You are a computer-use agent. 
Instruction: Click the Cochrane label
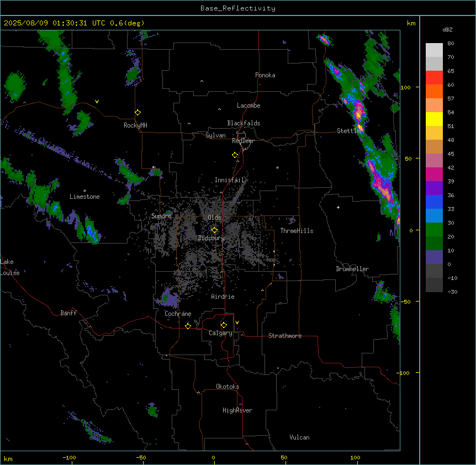[178, 314]
